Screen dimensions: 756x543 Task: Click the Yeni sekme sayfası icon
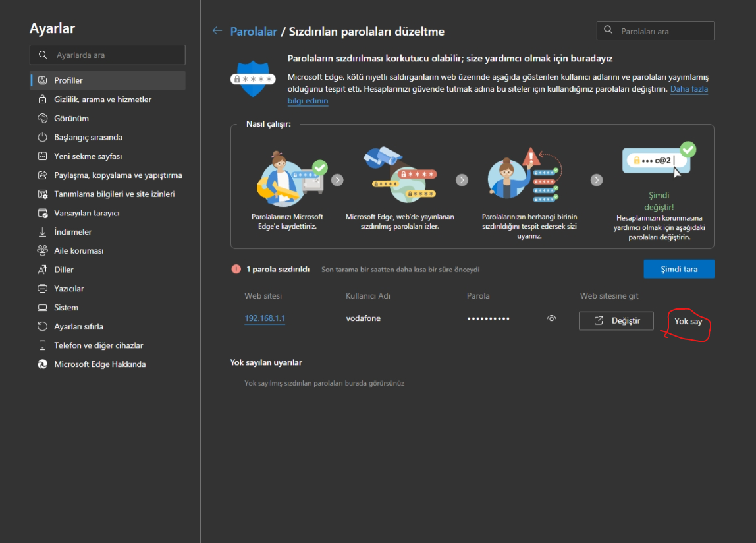(42, 156)
